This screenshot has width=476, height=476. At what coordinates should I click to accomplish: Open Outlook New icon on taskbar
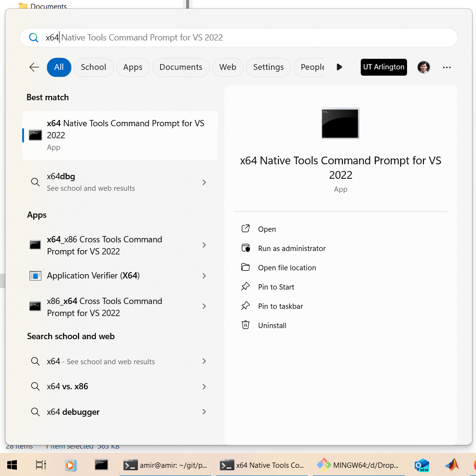pos(422,465)
